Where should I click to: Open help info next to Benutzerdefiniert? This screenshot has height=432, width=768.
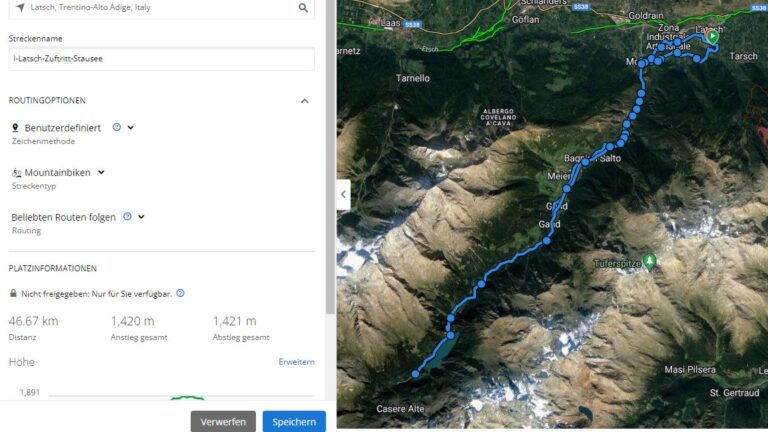[x=117, y=127]
